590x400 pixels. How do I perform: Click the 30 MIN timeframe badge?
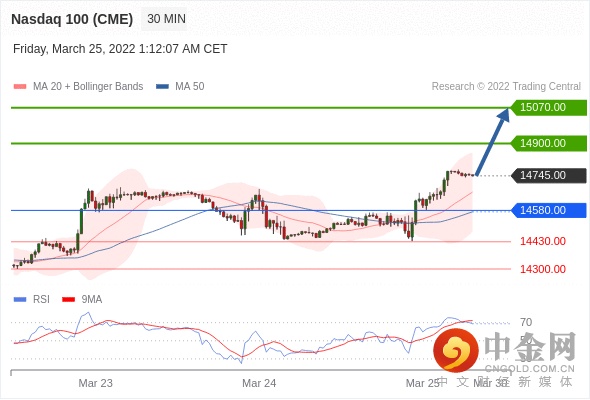tap(164, 19)
